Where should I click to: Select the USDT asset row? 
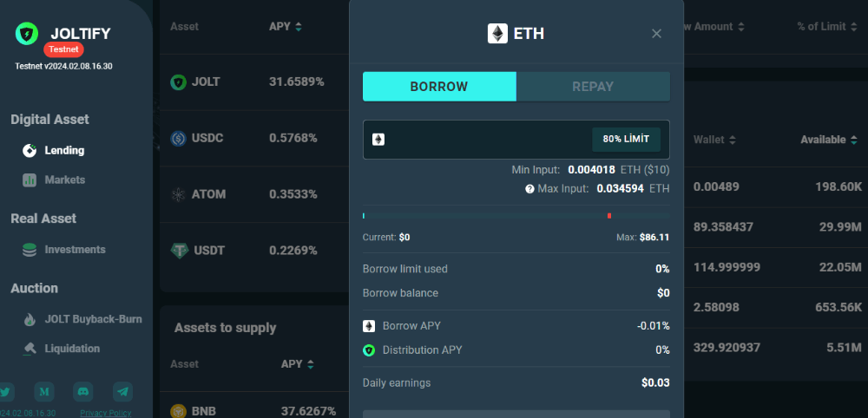tap(254, 251)
